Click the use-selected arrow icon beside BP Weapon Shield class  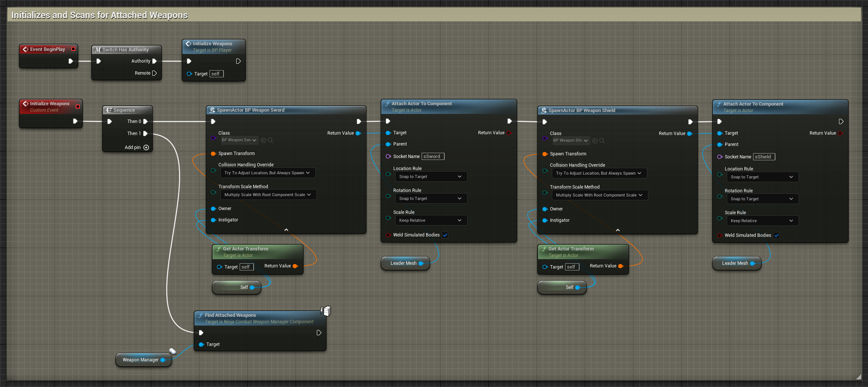(595, 141)
